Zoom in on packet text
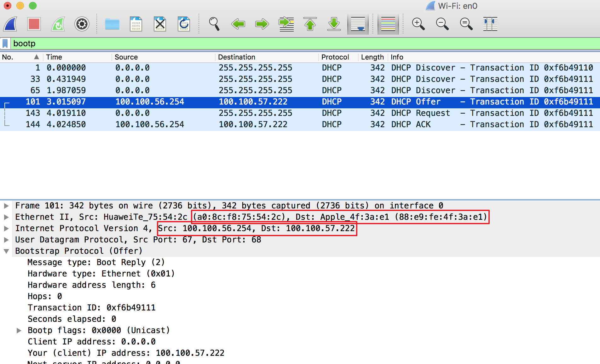 [418, 24]
